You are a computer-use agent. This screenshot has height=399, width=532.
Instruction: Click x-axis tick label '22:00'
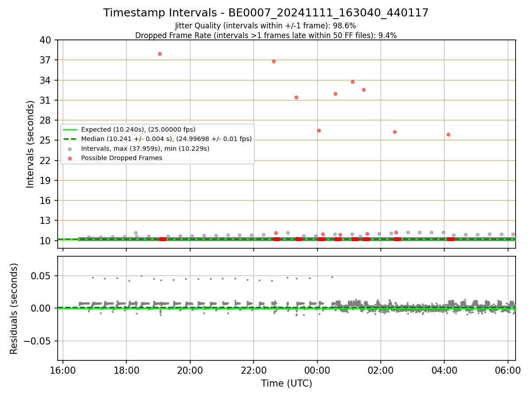click(254, 370)
